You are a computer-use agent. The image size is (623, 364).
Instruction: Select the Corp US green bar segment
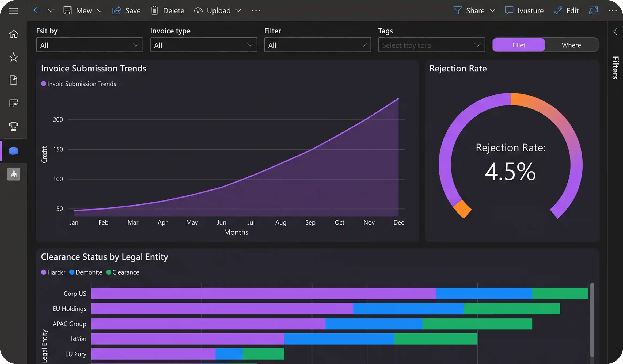click(x=560, y=293)
